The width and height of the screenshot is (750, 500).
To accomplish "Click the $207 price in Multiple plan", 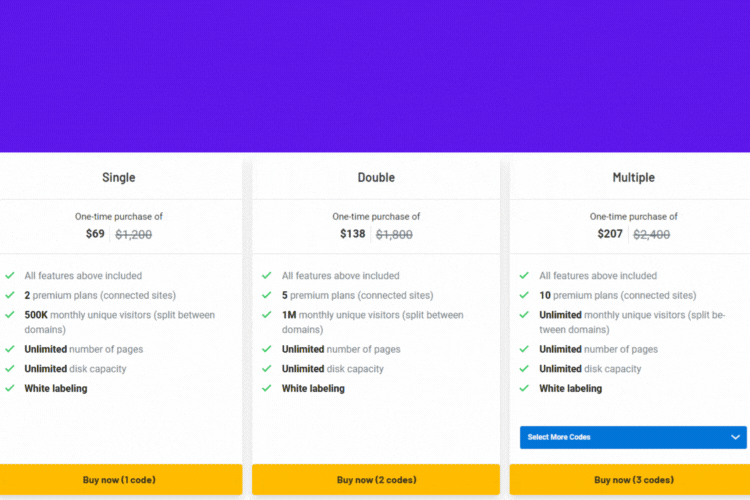I will point(610,233).
